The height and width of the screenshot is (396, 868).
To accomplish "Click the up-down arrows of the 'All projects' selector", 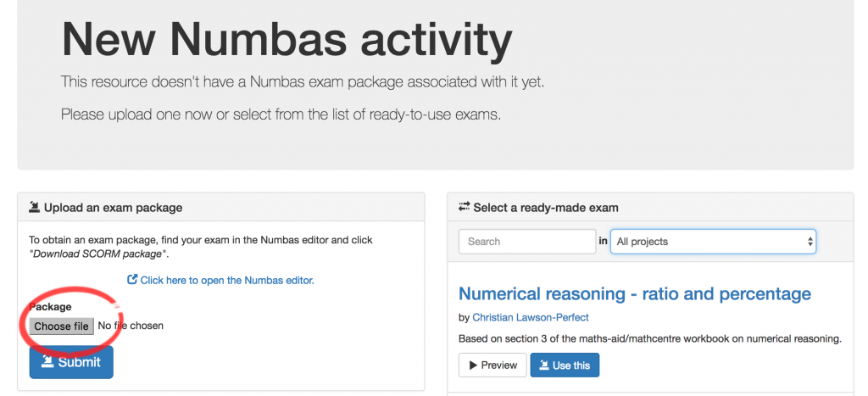I will coord(810,242).
